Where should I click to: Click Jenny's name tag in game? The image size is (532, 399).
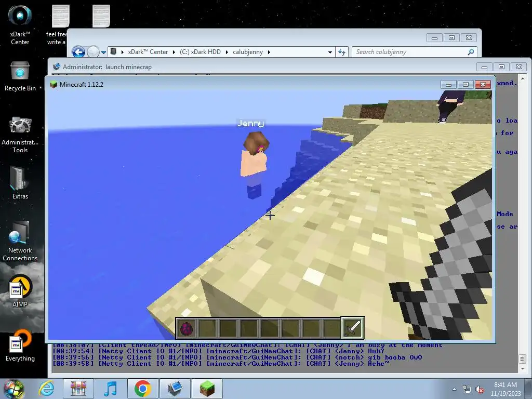(x=250, y=123)
